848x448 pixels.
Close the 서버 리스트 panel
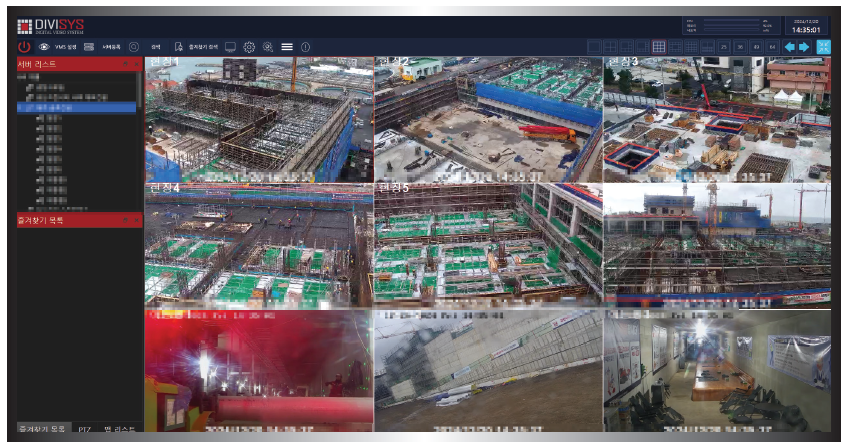(x=137, y=64)
